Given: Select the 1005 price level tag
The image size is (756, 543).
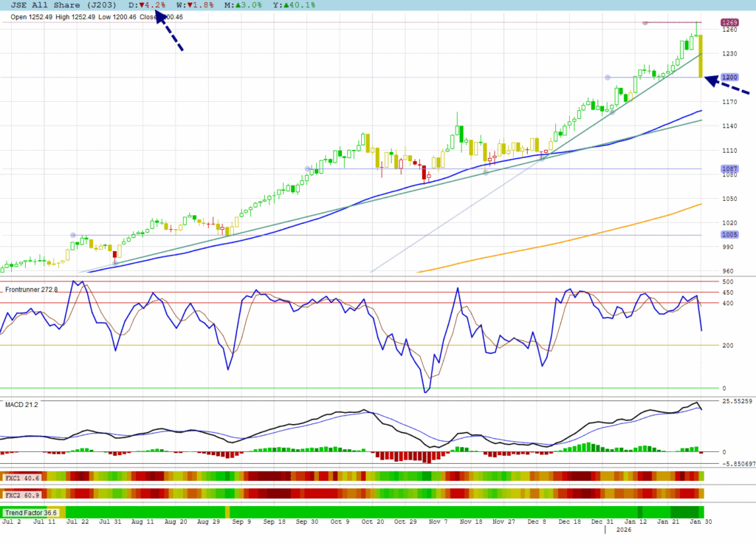Looking at the screenshot, I should [x=730, y=235].
